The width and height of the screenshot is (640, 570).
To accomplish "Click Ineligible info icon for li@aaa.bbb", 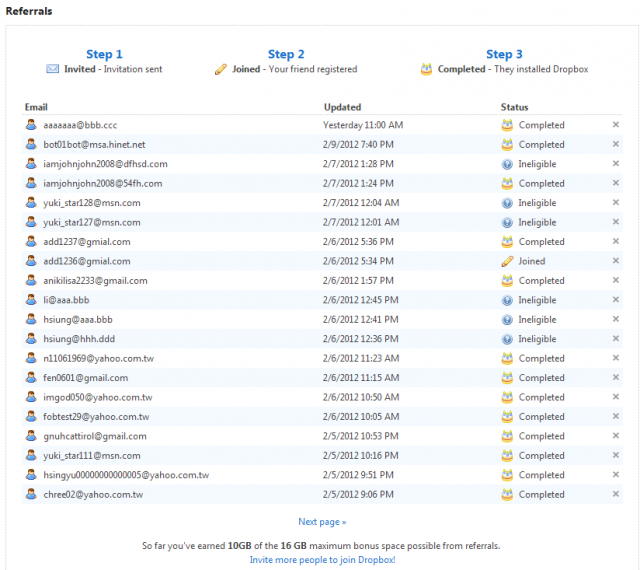I will (507, 300).
